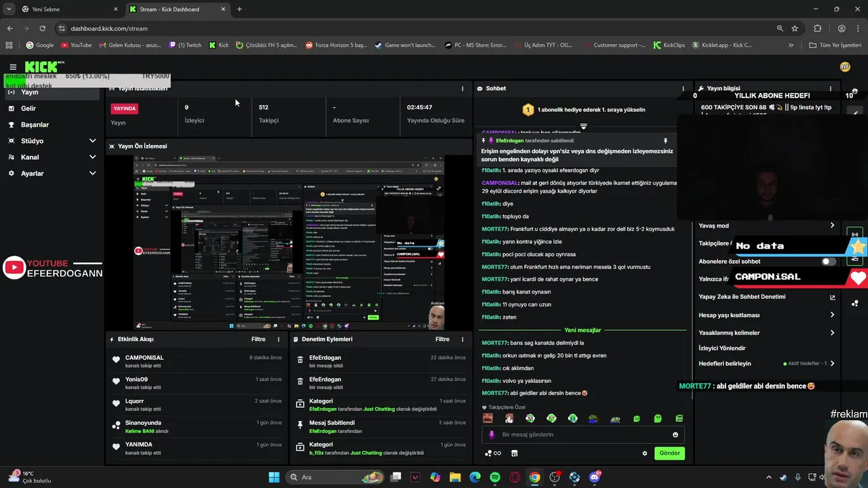This screenshot has width=868, height=488.
Task: Collapse the pinned message arrow in chat
Action: (x=583, y=127)
